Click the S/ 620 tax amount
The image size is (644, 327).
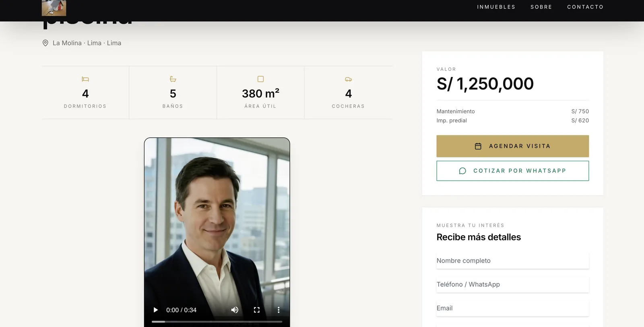tap(580, 121)
